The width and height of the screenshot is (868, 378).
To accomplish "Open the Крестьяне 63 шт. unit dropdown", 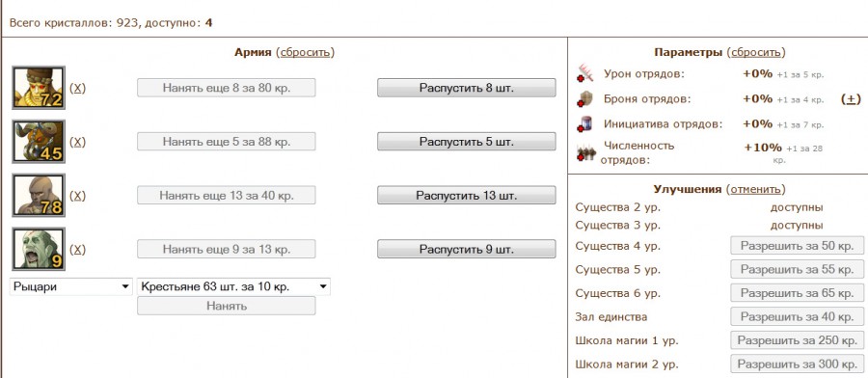I will [x=233, y=286].
